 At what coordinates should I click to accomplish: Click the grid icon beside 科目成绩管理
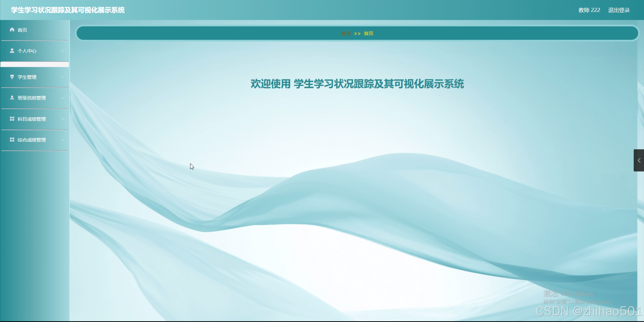(x=12, y=119)
